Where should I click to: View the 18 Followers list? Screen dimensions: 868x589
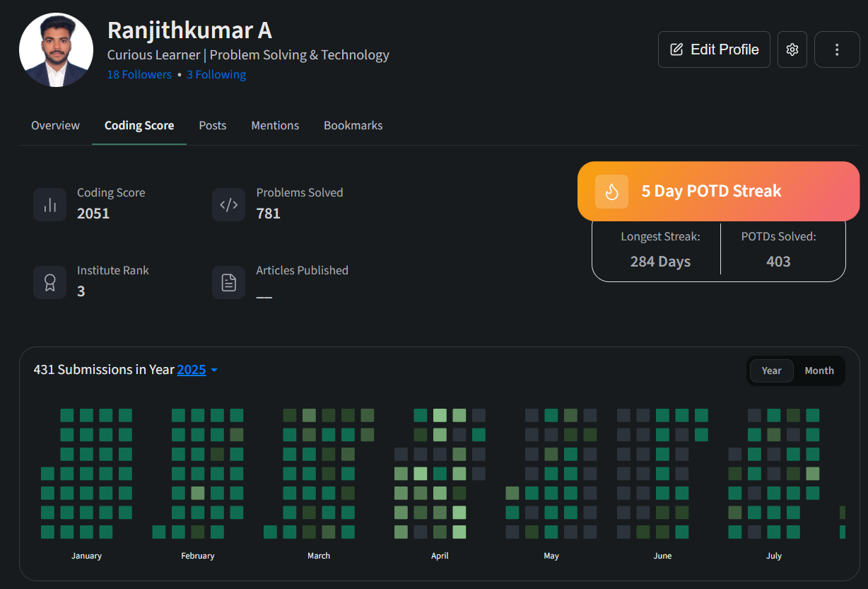pyautogui.click(x=139, y=75)
